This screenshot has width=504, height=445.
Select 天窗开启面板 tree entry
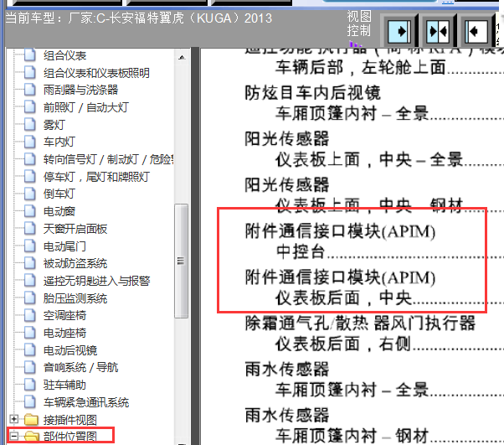click(x=75, y=229)
